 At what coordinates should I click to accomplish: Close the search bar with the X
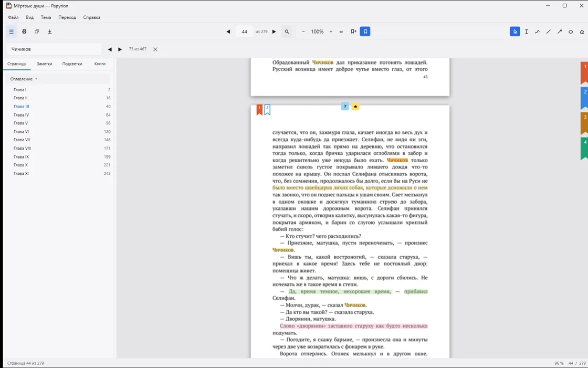[155, 49]
